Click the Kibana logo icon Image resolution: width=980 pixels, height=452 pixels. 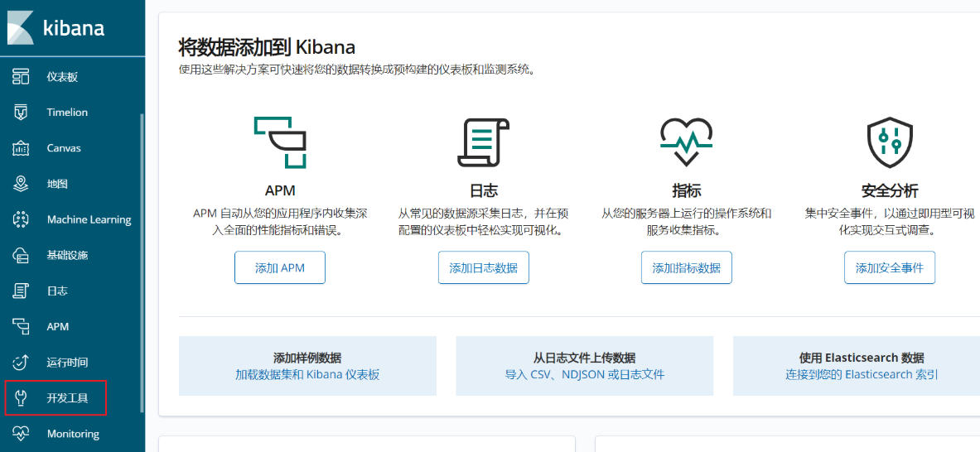tap(21, 26)
